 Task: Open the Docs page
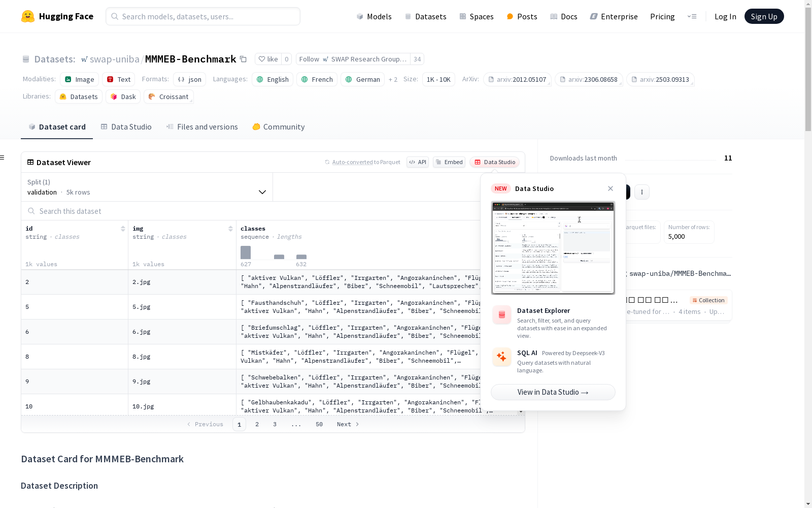click(x=563, y=16)
